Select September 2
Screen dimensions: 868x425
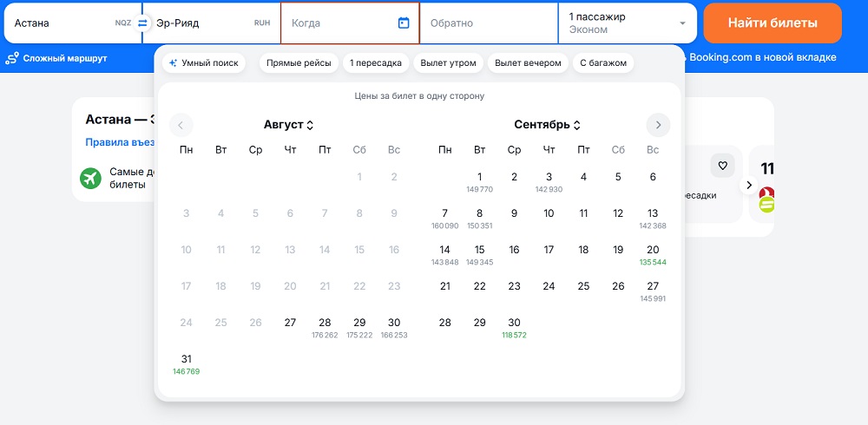[514, 178]
